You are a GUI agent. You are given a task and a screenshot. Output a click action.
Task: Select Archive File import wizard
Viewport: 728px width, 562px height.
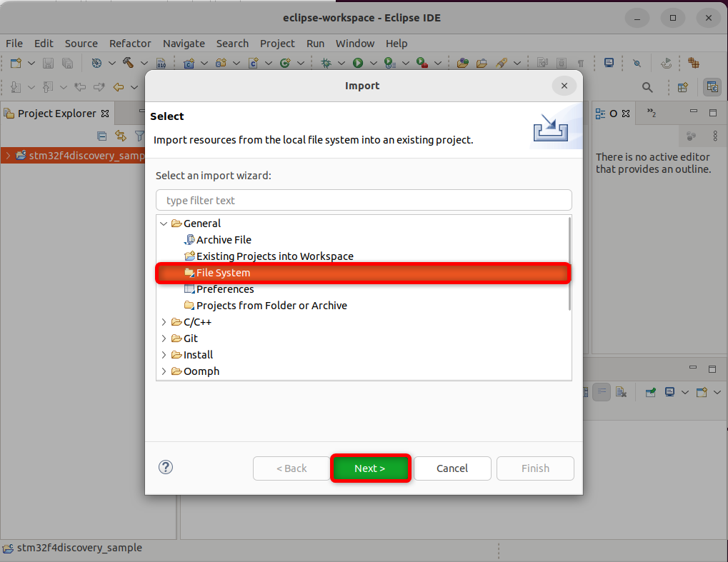[x=224, y=240]
